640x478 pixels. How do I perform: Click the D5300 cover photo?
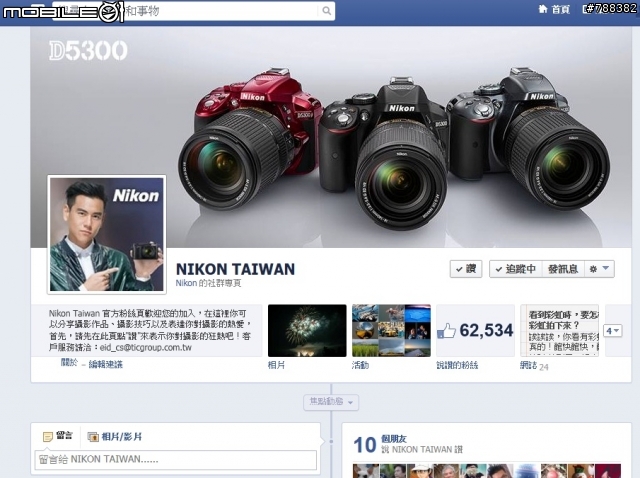[x=331, y=137]
